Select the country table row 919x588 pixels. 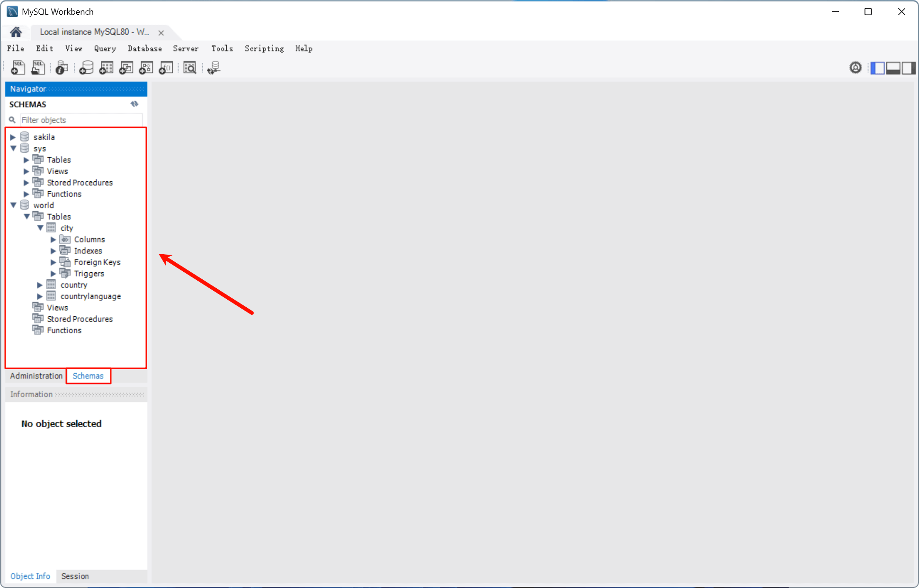[74, 285]
